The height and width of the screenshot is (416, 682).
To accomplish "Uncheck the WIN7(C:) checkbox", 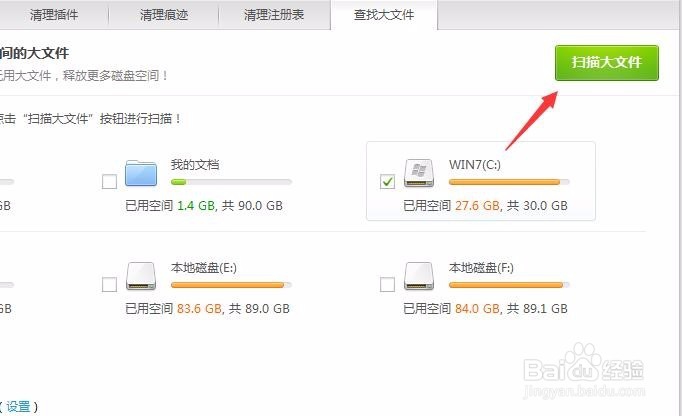I will [387, 181].
